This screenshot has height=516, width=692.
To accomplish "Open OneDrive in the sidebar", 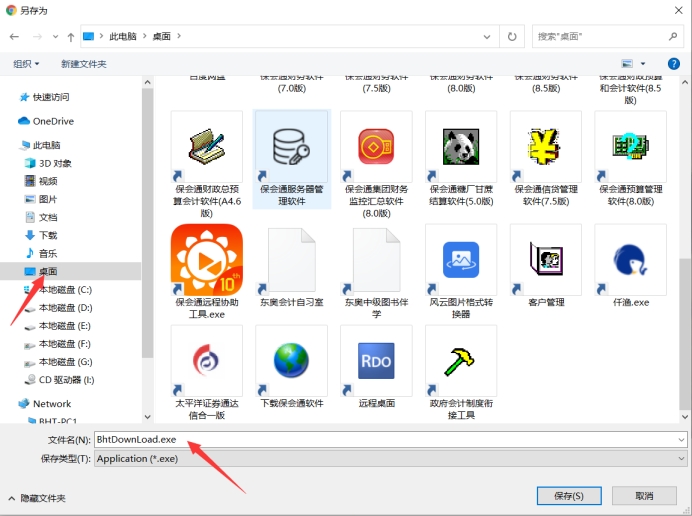I will coord(46,121).
